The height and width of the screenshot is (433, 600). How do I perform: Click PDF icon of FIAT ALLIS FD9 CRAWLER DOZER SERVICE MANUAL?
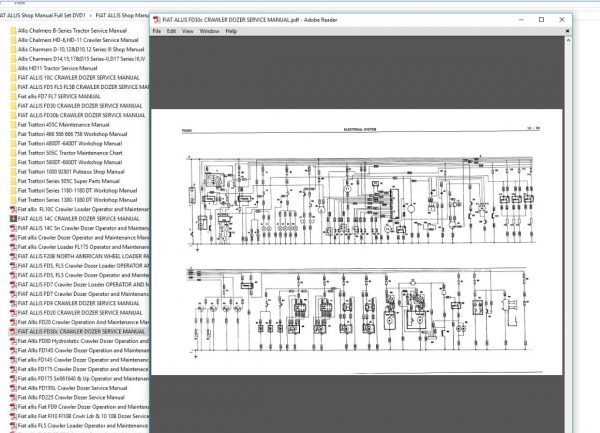click(x=13, y=303)
